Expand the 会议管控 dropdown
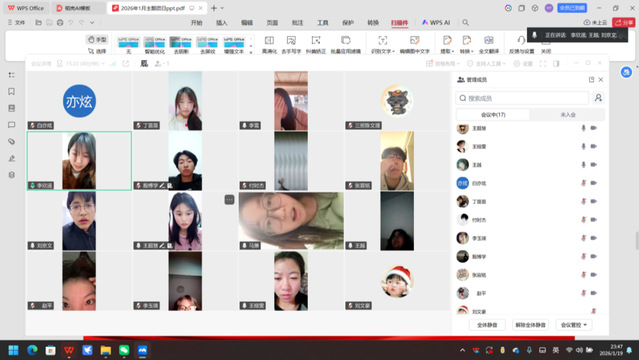This screenshot has width=639, height=360. coord(574,325)
